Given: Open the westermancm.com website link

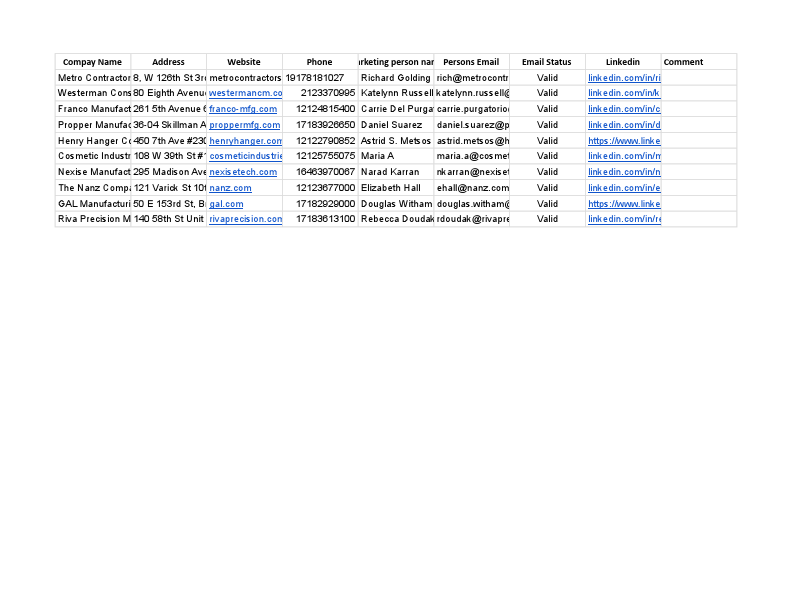Looking at the screenshot, I should coord(245,93).
